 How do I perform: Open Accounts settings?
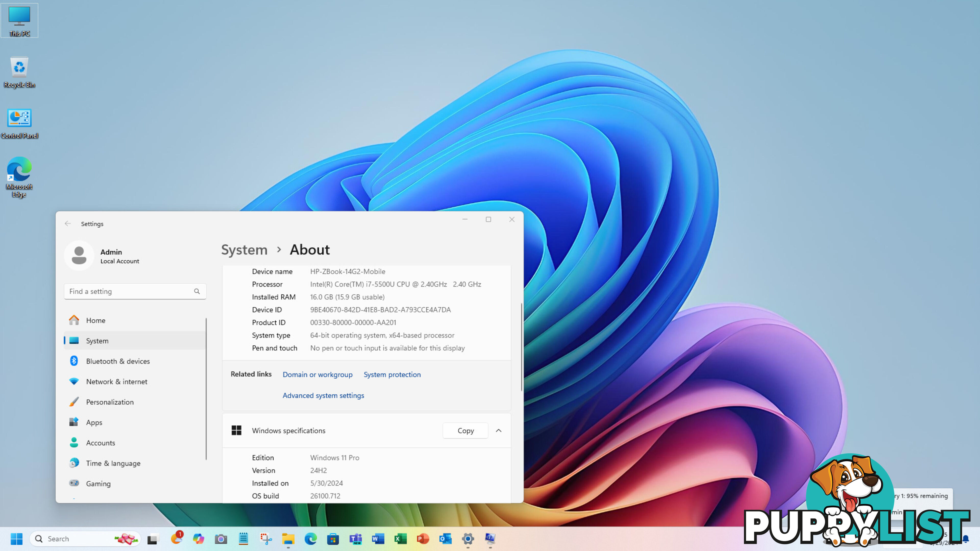pyautogui.click(x=135, y=443)
